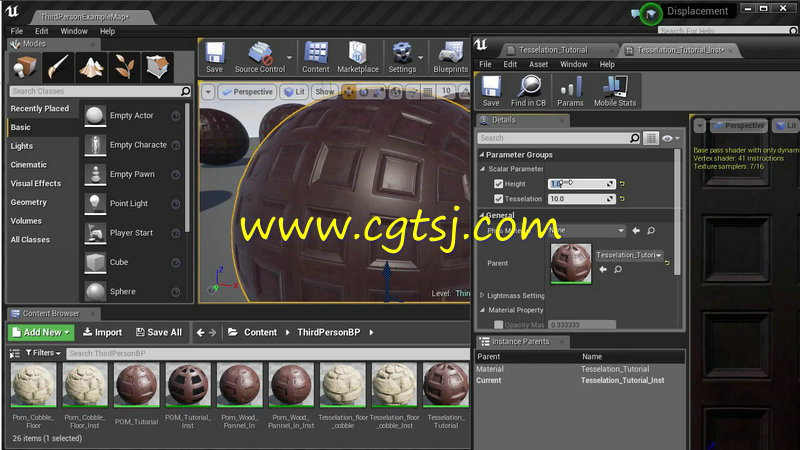Image resolution: width=800 pixels, height=450 pixels.
Task: Switch to the Tesselation_Tutorial tab
Action: (553, 50)
